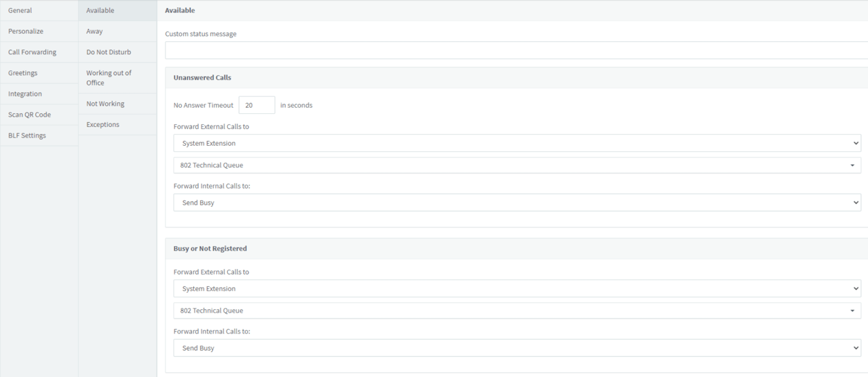This screenshot has width=868, height=377.
Task: Click the No Answer Timeout seconds field
Action: click(256, 105)
